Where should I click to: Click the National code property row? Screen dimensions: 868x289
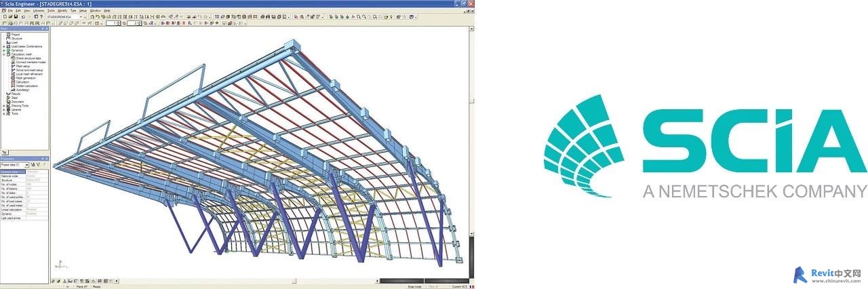coord(24,176)
